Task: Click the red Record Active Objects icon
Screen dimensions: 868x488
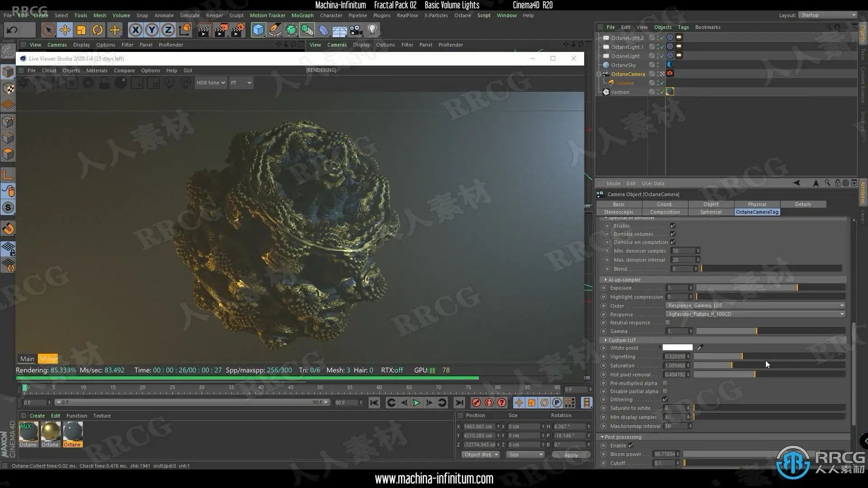Action: [476, 403]
